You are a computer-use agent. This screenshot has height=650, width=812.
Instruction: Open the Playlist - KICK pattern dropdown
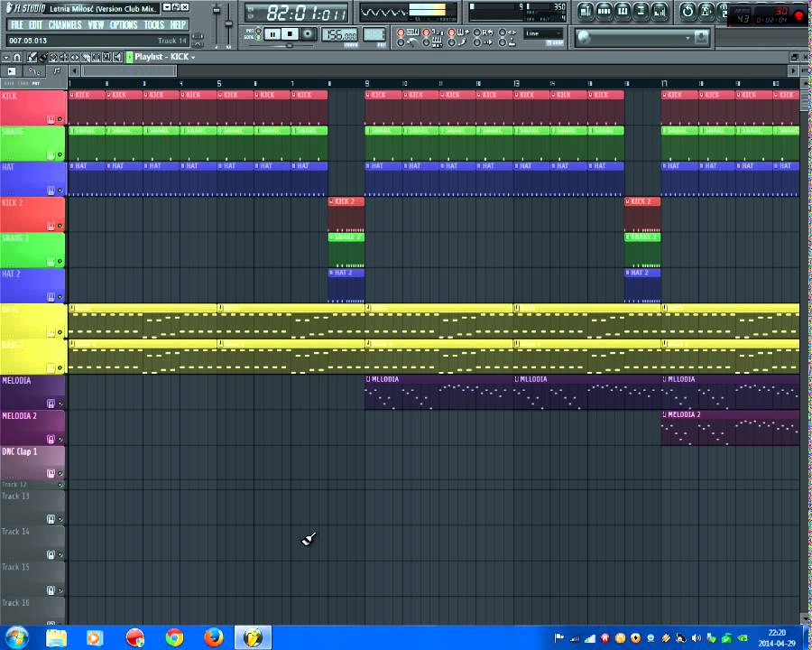coord(164,57)
